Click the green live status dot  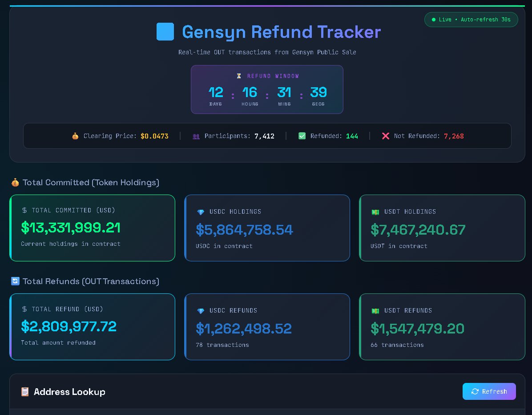pos(434,20)
